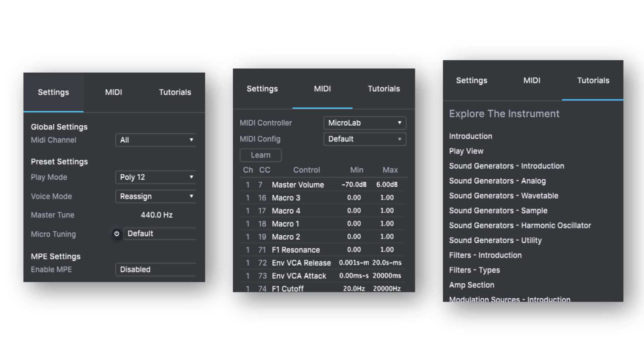Expand the MIDI Config Default dropdown
Viewport: 644px width, 362px height.
[x=365, y=139]
